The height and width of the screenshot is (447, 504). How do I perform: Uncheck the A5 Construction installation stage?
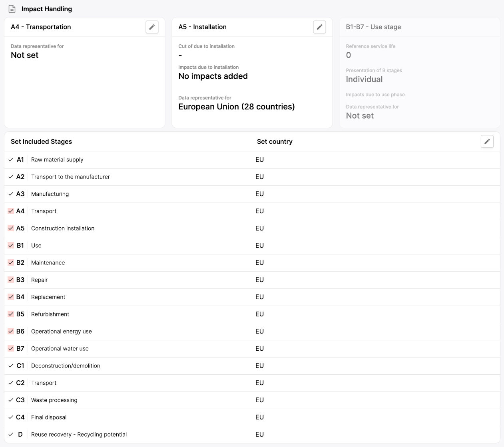click(11, 228)
